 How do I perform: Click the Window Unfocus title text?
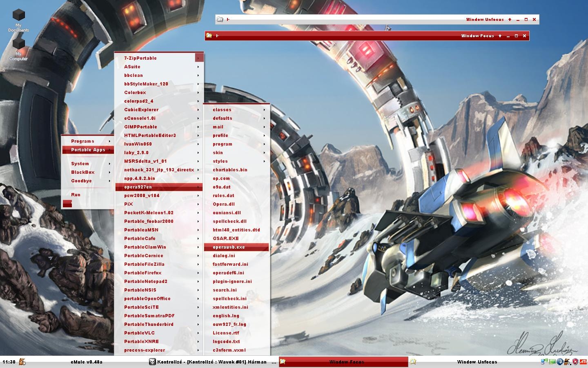(x=485, y=20)
